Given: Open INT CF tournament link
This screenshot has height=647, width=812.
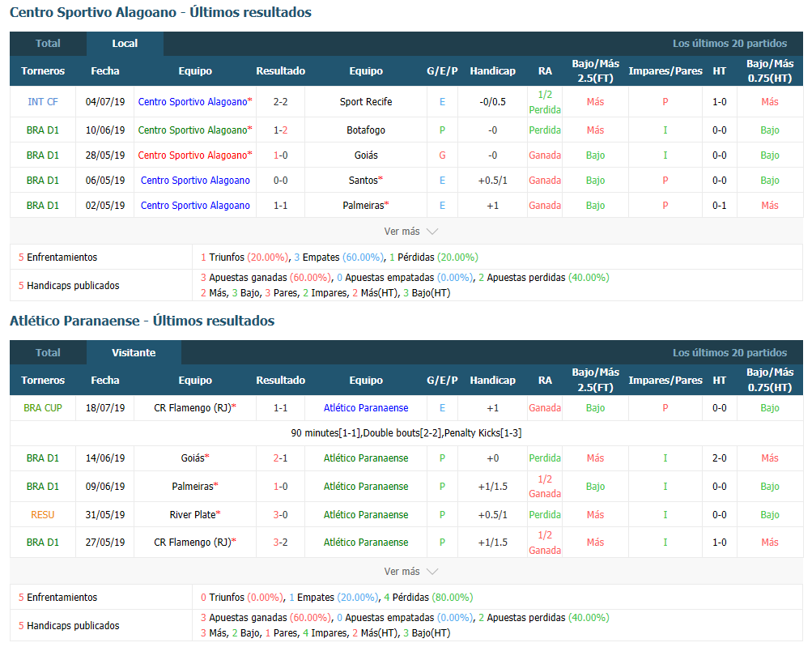Looking at the screenshot, I should click(x=42, y=102).
